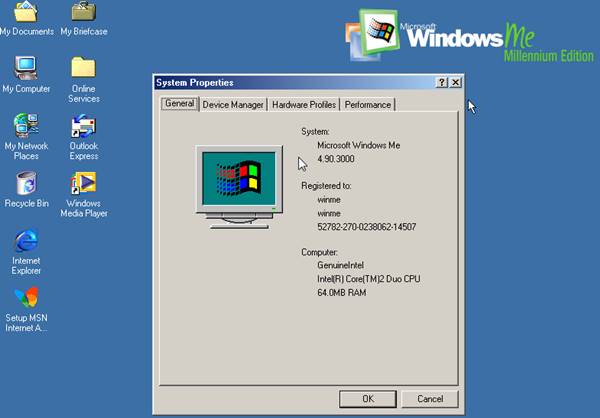This screenshot has width=600, height=418.
Task: Click the System Properties title bar
Action: [x=295, y=82]
